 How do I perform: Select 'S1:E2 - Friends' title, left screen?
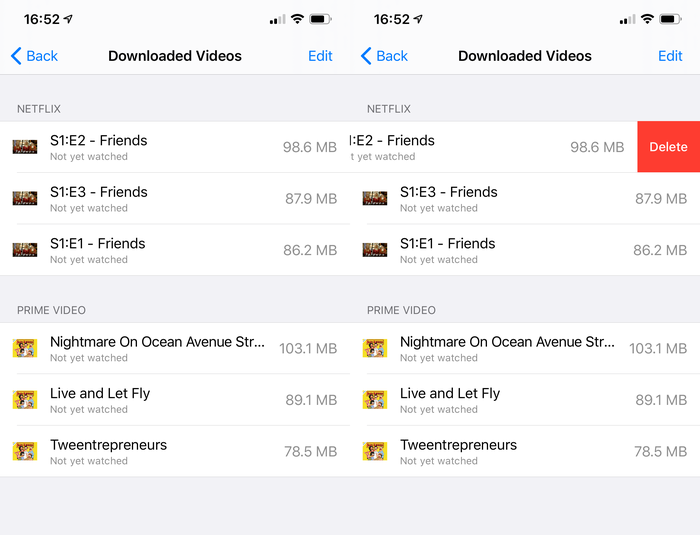[x=99, y=140]
